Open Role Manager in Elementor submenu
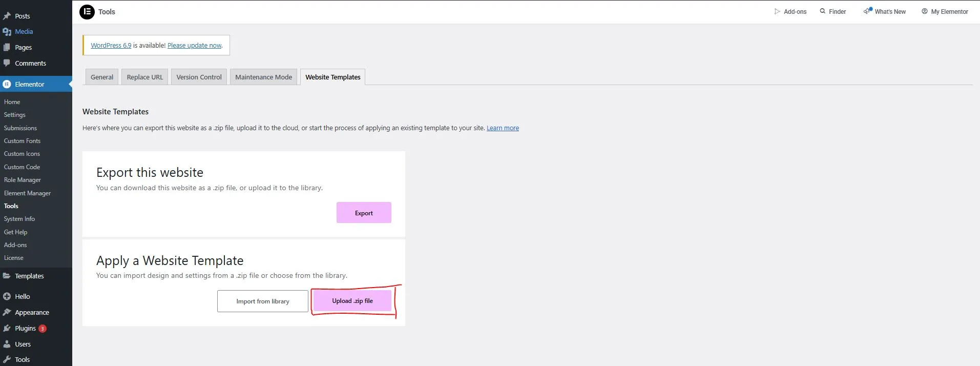980x366 pixels. tap(23, 180)
